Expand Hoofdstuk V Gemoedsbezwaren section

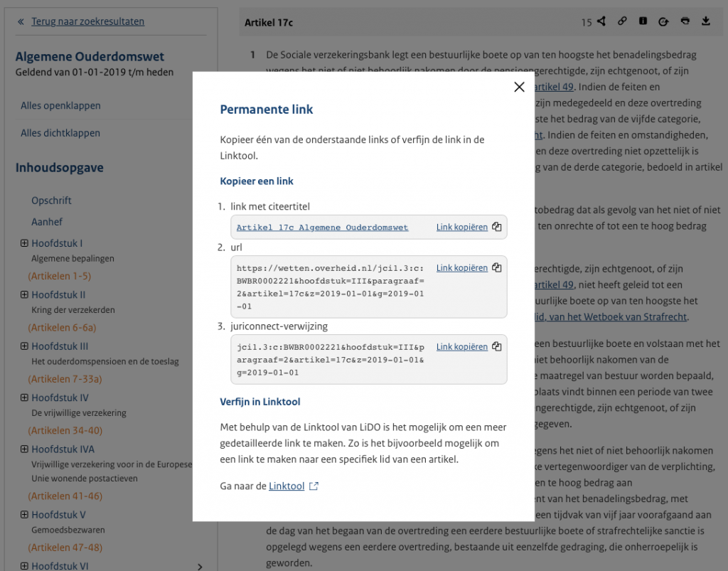coord(24,515)
